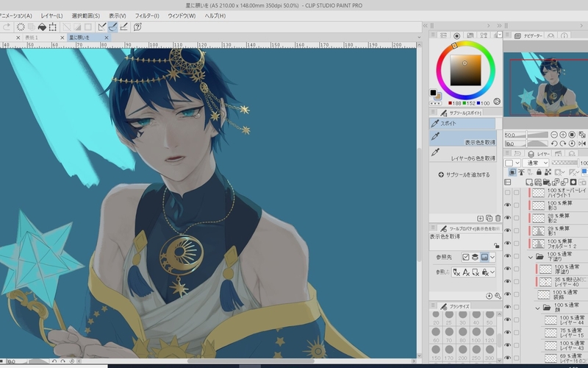Click the reset rotation icon in Navigator

(x=572, y=144)
